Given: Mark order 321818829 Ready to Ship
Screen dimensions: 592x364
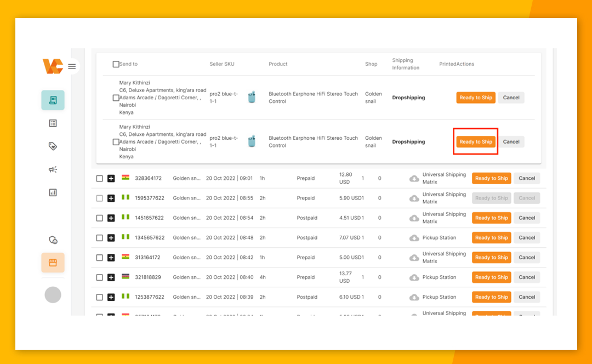Looking at the screenshot, I should [x=491, y=277].
